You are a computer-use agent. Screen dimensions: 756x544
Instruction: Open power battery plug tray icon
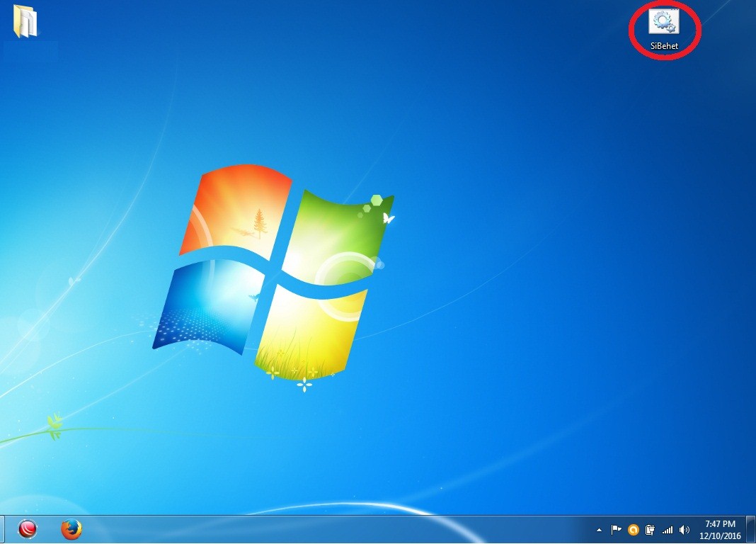pyautogui.click(x=650, y=530)
